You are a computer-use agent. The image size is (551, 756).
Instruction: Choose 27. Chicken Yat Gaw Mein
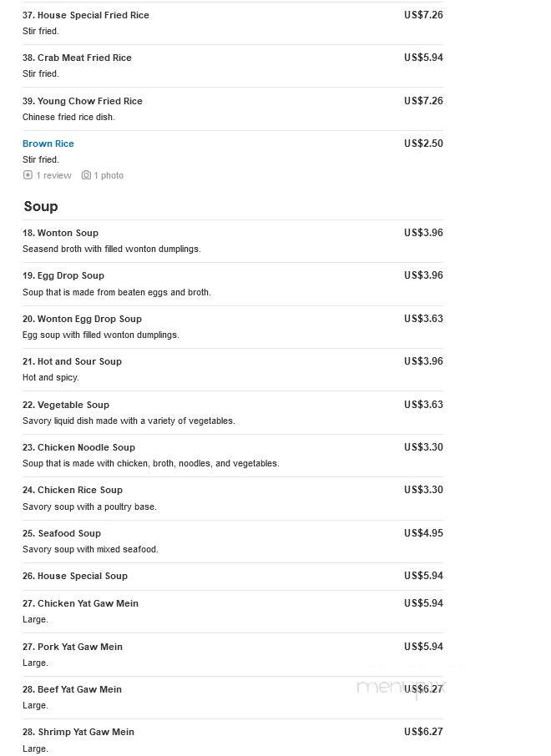(x=80, y=603)
